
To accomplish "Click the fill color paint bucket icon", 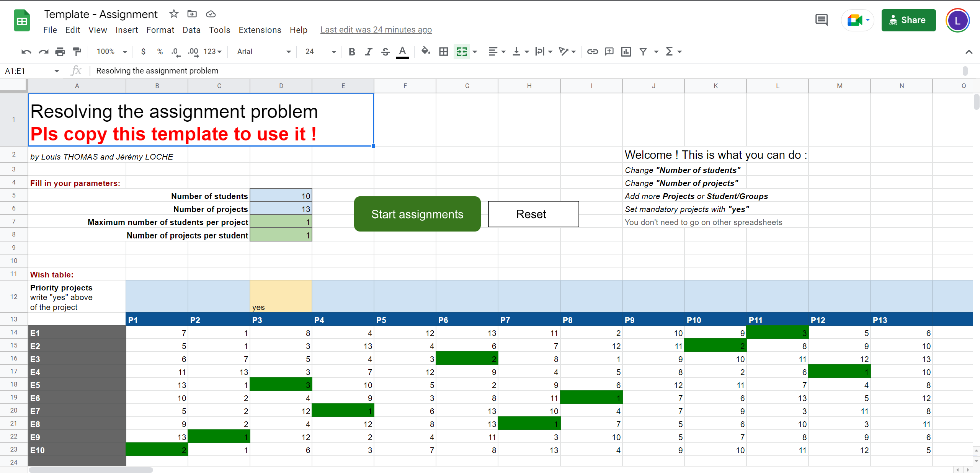I will pyautogui.click(x=425, y=51).
